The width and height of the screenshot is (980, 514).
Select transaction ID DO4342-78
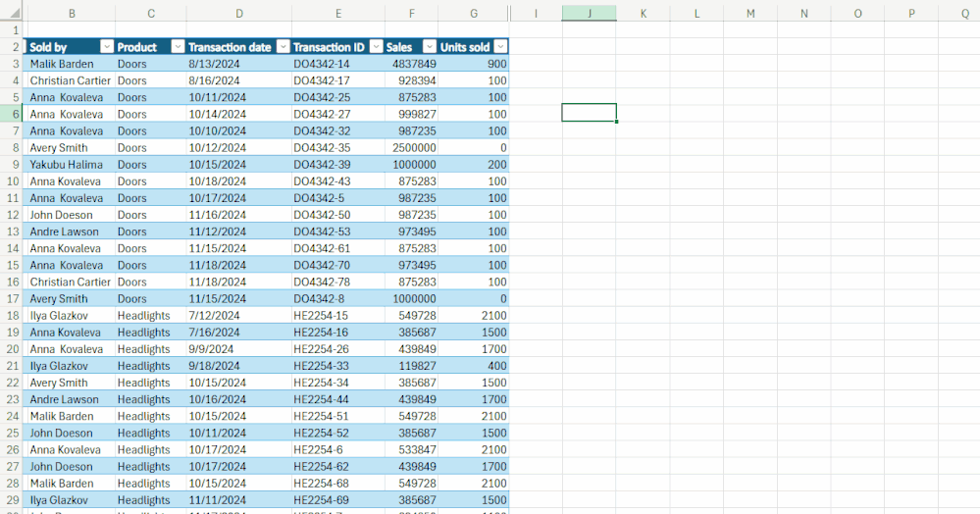338,282
